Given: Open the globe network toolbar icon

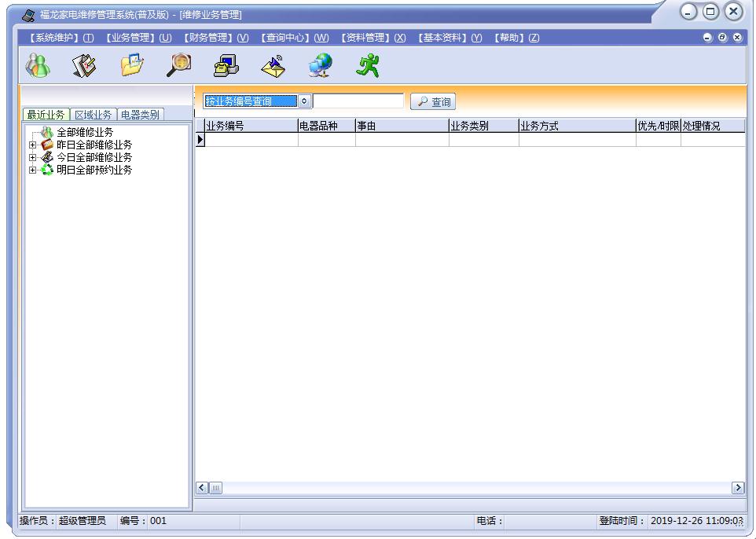Looking at the screenshot, I should (321, 65).
